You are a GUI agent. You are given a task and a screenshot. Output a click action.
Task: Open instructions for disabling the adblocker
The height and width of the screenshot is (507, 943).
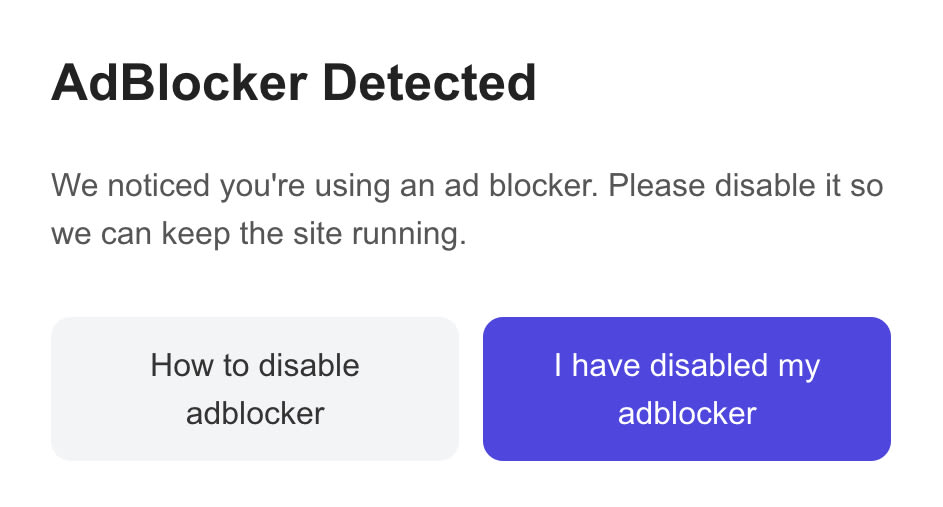click(x=255, y=389)
